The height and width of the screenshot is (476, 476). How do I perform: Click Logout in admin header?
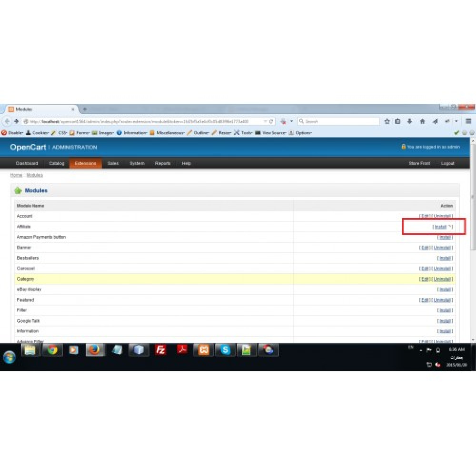[x=447, y=163]
